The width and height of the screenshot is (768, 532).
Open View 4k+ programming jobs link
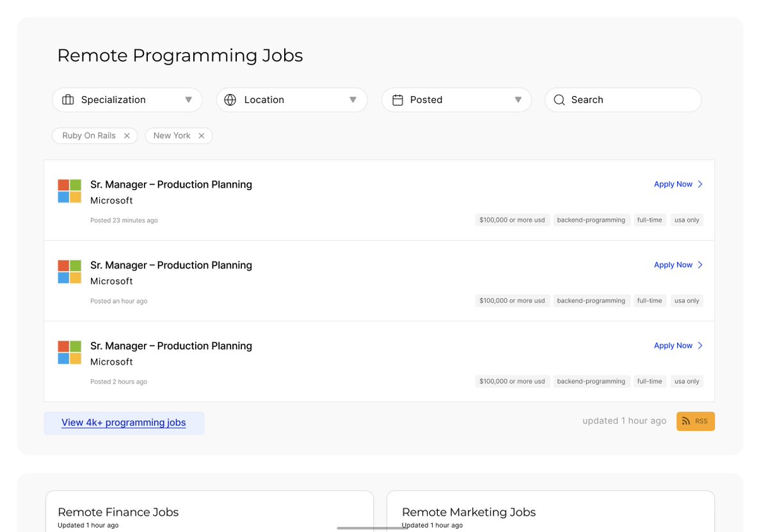pyautogui.click(x=124, y=423)
